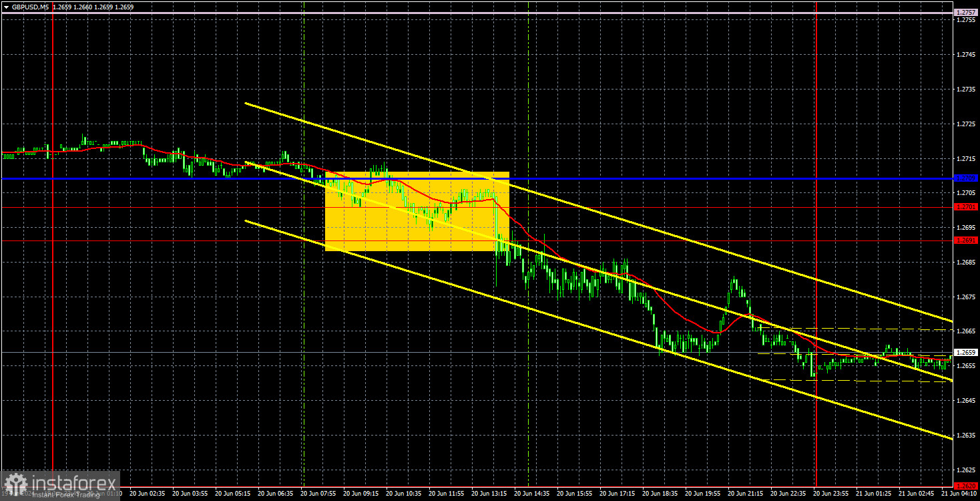Viewport: 980px width, 501px height.
Task: Click the 1.2635 price axis value
Action: coord(966,435)
